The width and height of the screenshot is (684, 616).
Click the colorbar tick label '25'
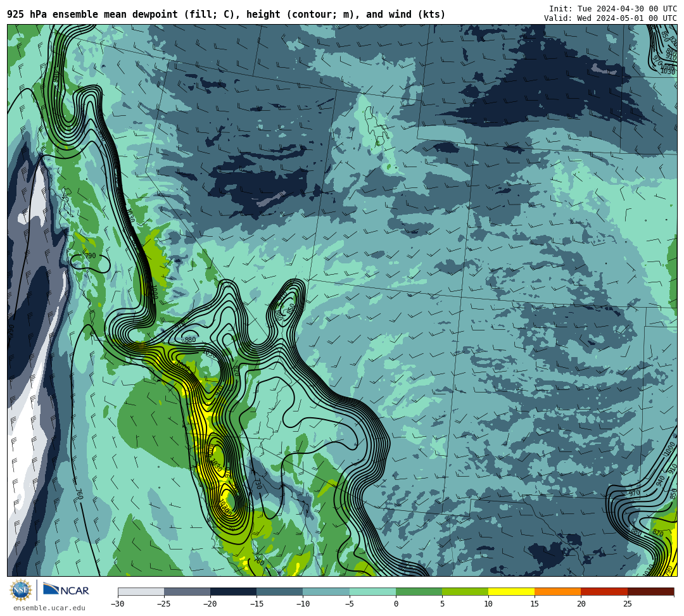click(x=627, y=604)
